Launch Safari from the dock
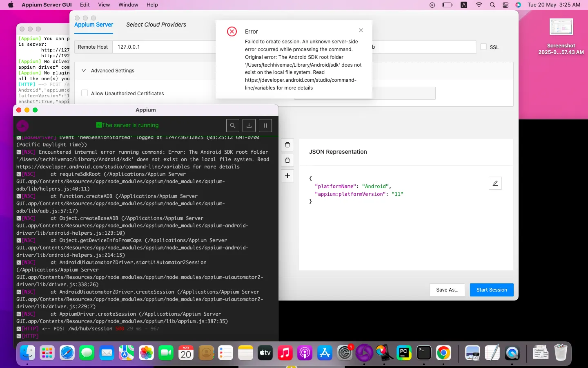Image resolution: width=588 pixels, height=368 pixels. (x=67, y=352)
